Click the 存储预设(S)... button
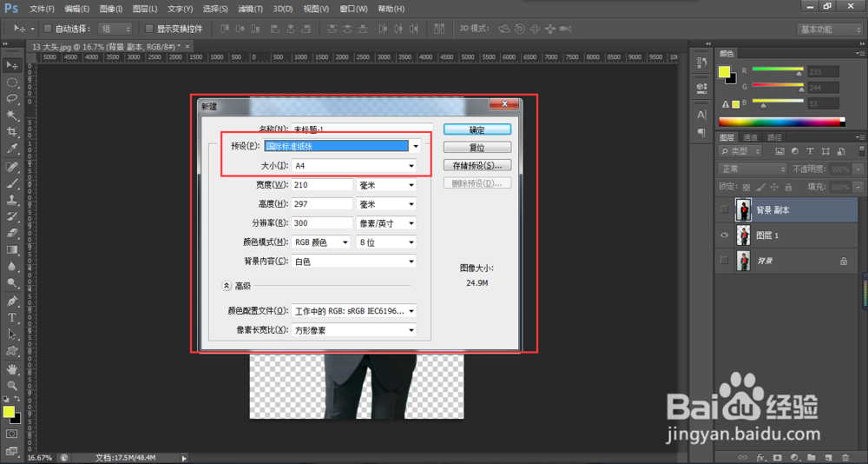 477,165
